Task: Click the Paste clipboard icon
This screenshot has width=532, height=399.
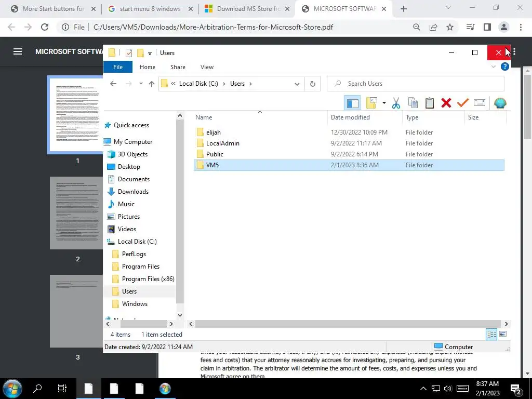Action: pos(430,103)
